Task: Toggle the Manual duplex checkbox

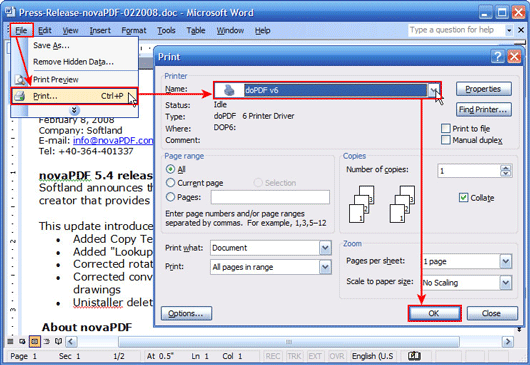Action: coord(446,140)
